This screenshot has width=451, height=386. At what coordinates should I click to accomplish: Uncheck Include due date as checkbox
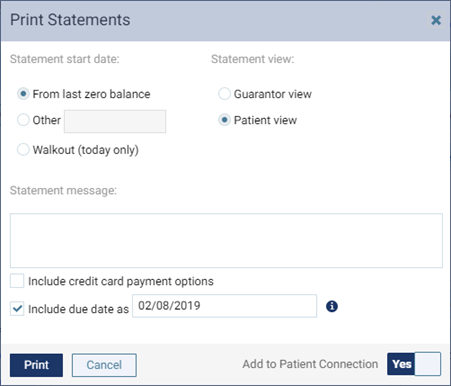pos(17,309)
